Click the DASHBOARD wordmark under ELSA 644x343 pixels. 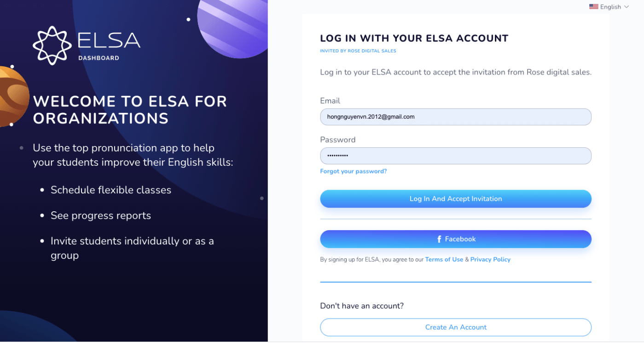click(99, 58)
